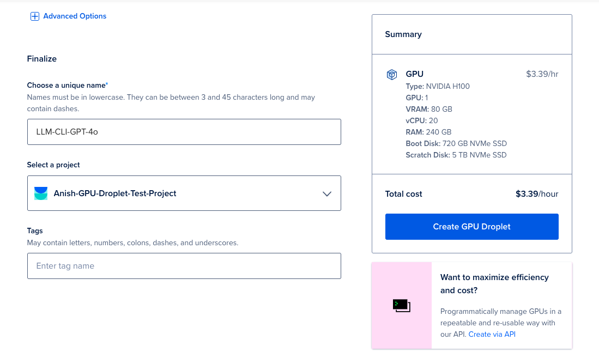Open the project dropdown chevron
599x364 pixels.
click(327, 193)
